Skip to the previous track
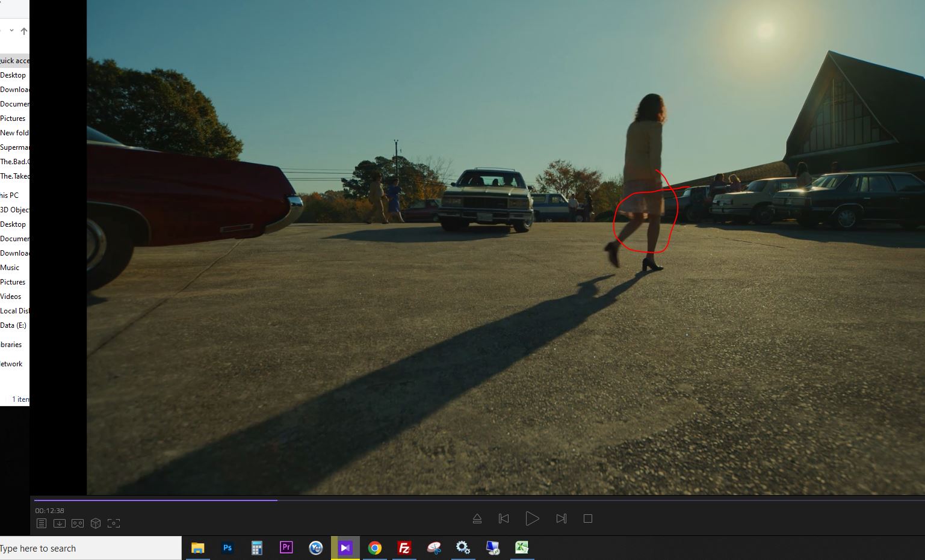925x560 pixels. pyautogui.click(x=504, y=518)
